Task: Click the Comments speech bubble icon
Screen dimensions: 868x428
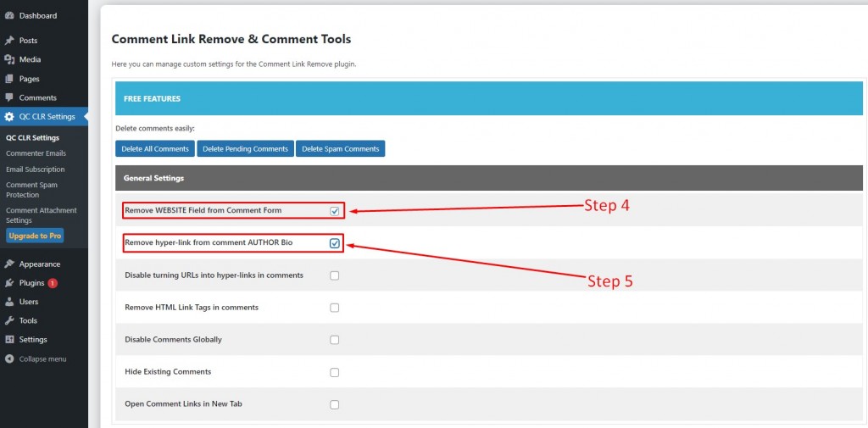Action: coord(9,97)
